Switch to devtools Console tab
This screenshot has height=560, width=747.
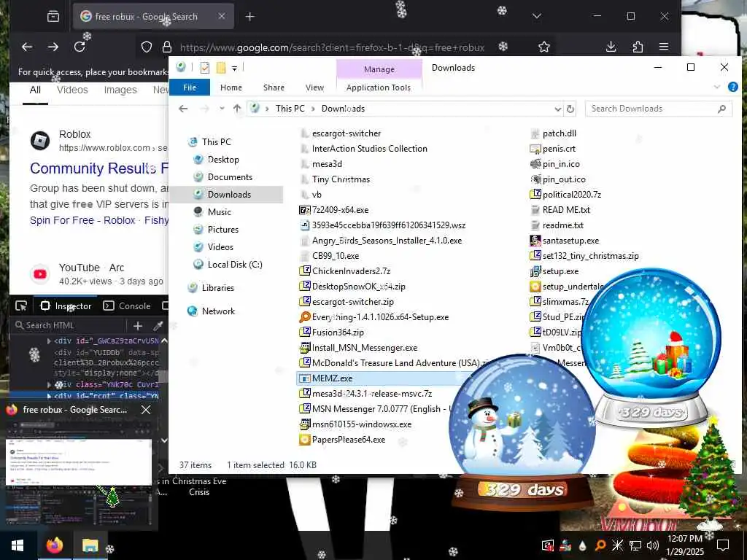point(127,306)
